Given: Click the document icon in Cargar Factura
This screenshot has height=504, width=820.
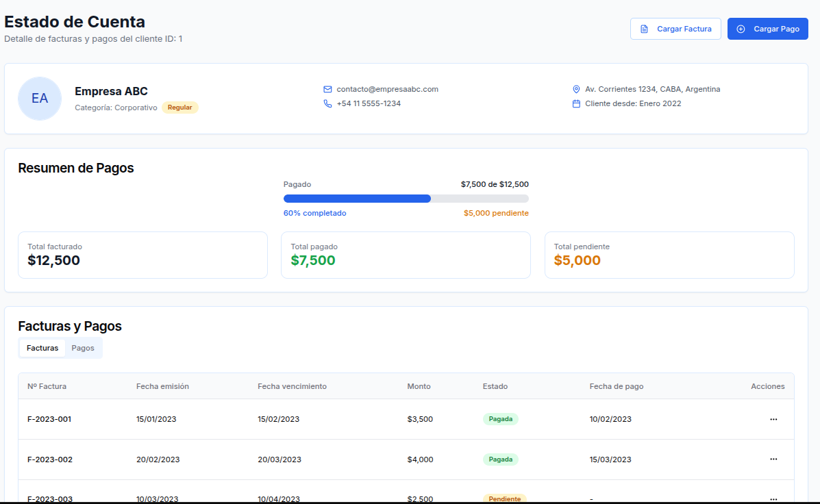Looking at the screenshot, I should point(644,29).
